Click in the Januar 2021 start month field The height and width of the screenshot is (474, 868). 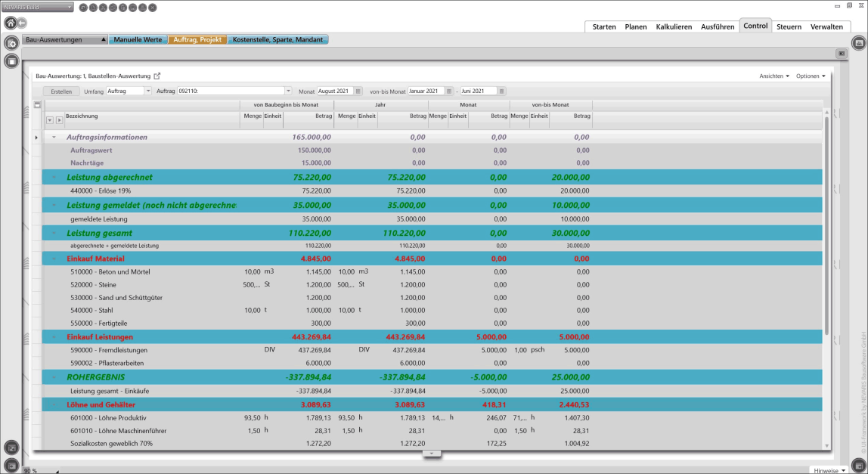point(426,91)
